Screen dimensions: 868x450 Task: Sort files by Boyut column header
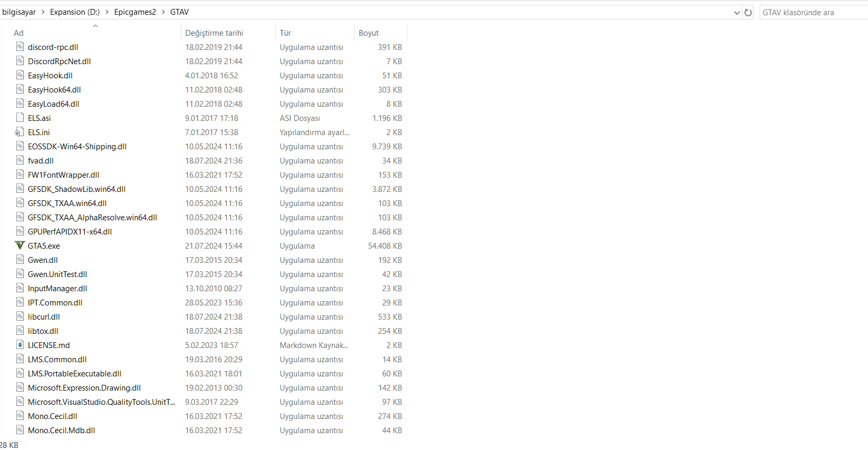pos(369,33)
